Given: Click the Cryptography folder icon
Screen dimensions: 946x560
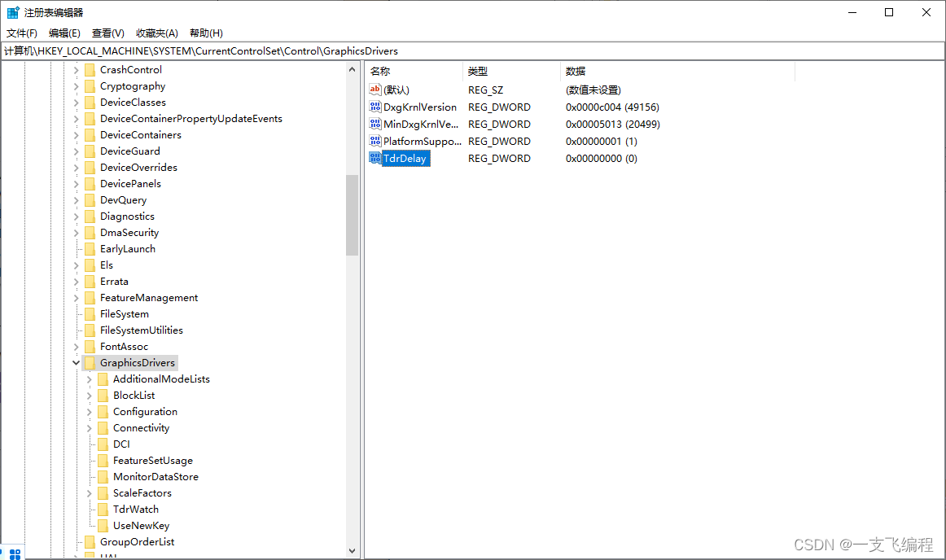Looking at the screenshot, I should pyautogui.click(x=90, y=85).
